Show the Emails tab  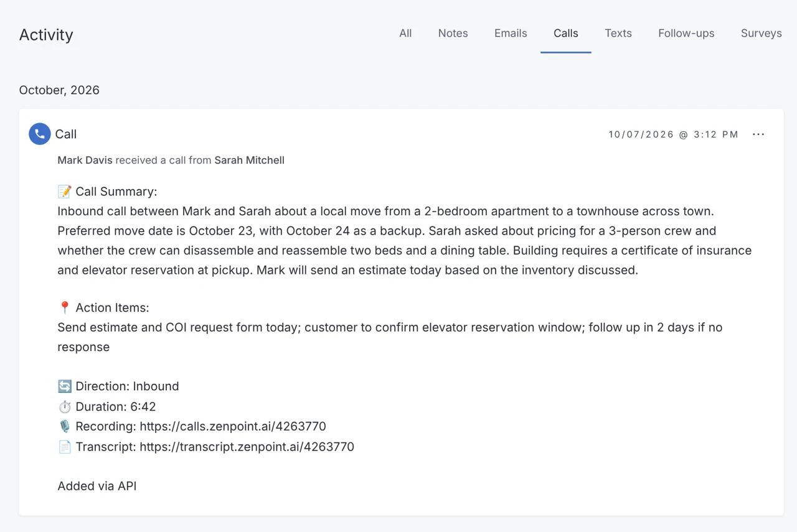point(511,34)
